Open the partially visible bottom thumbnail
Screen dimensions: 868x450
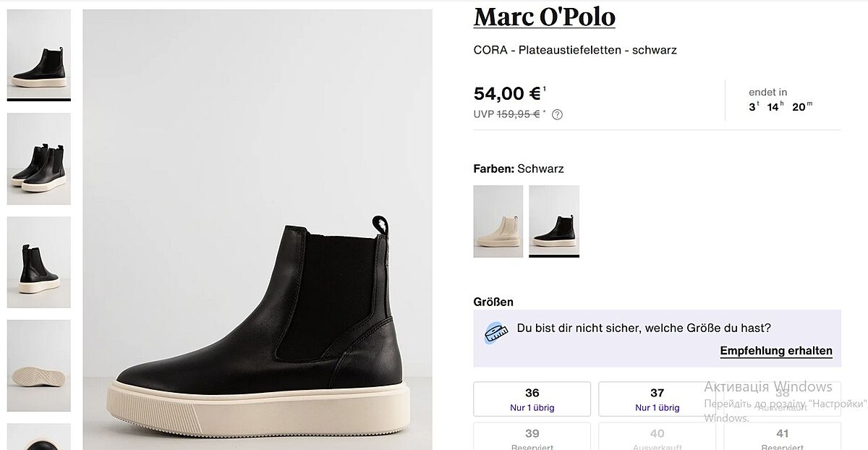pos(39,437)
